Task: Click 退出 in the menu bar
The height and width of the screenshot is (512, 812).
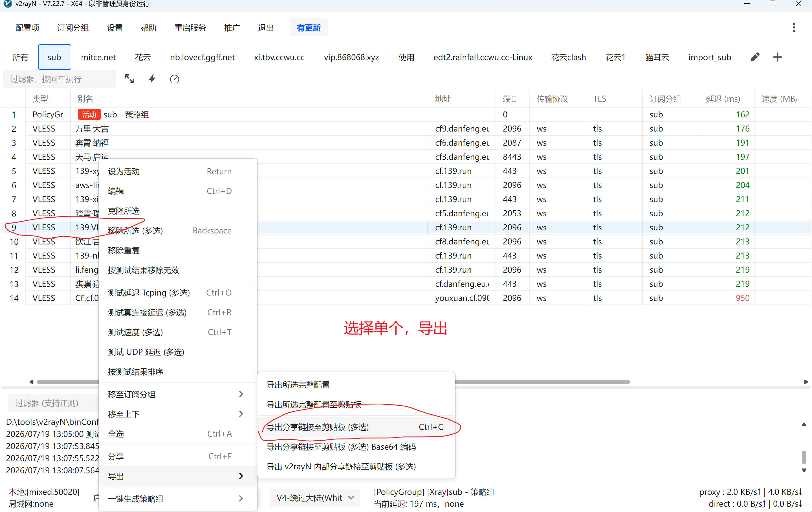Action: [266, 28]
